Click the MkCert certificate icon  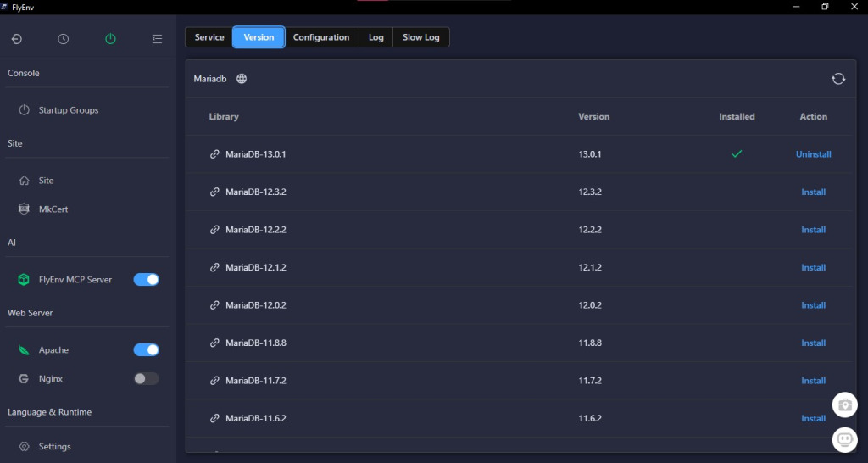pyautogui.click(x=24, y=209)
